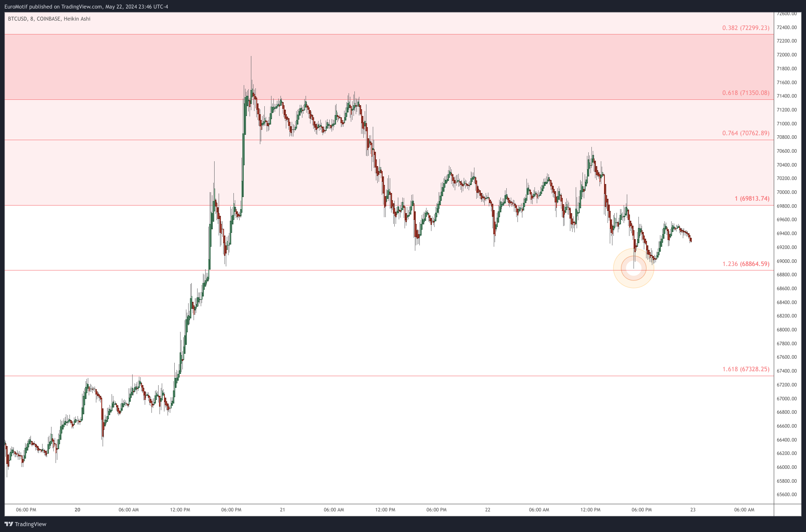The width and height of the screenshot is (806, 532).
Task: Click the date label 22 on time axis
Action: (x=487, y=510)
